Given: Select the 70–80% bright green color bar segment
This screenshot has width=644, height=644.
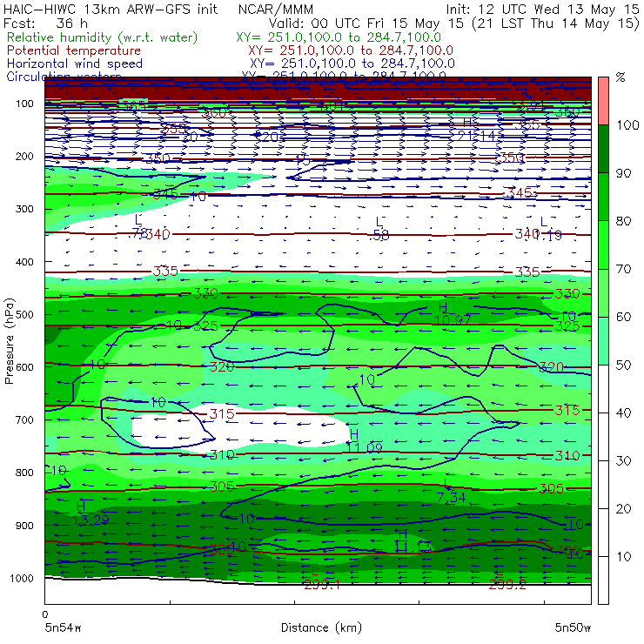Looking at the screenshot, I should 603,245.
